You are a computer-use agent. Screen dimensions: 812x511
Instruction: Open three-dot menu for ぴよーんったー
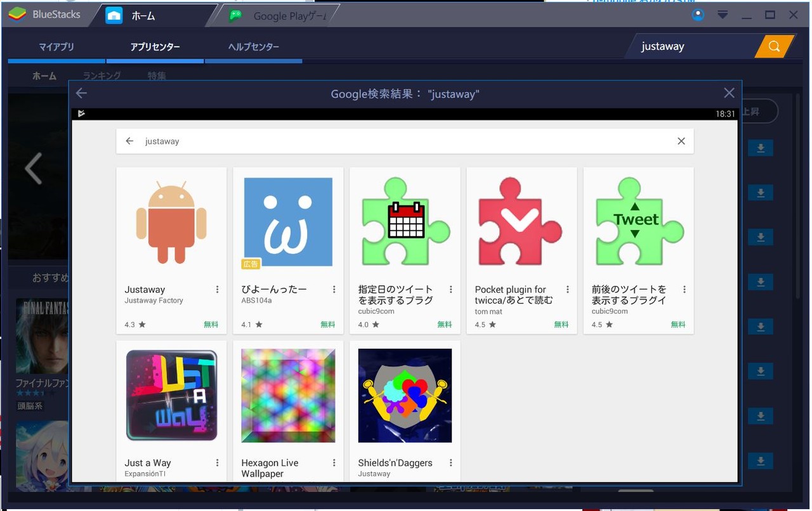[x=334, y=290]
